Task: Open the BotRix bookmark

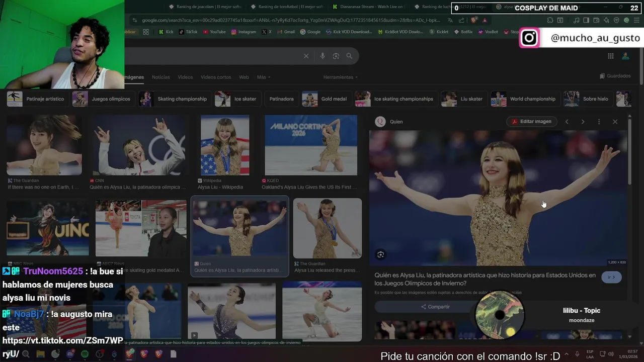Action: [463, 32]
